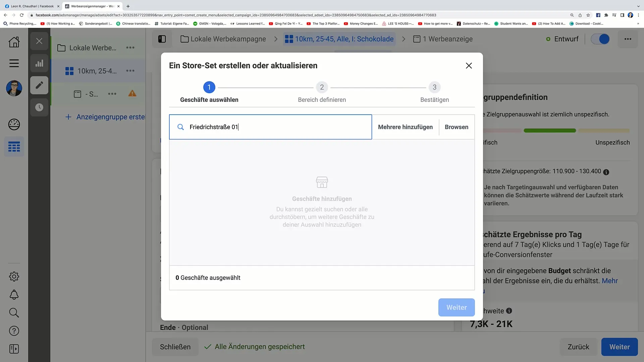Open the Home icon in left sidebar
Screen dimensions: 644x362
tap(14, 42)
